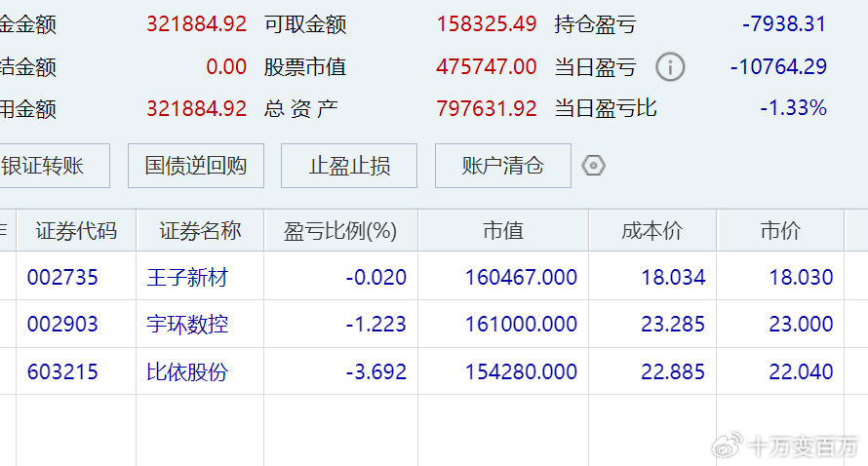Screen dimensions: 868x466
Task: Select the 宇环数控 holding
Action: pos(187,325)
